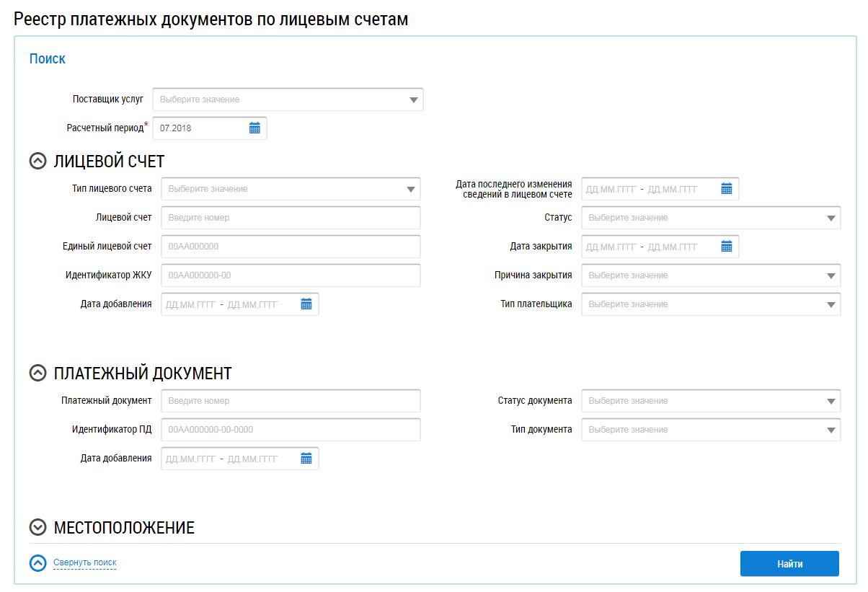Collapse the ЛИЦЕВОЙ СЧЕТ section
Viewport: 868px width, 592px height.
37,161
